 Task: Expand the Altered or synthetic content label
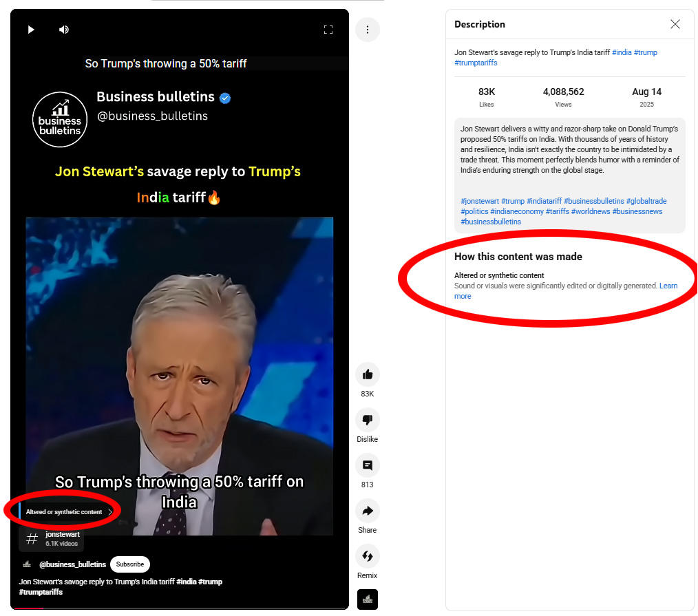(66, 512)
